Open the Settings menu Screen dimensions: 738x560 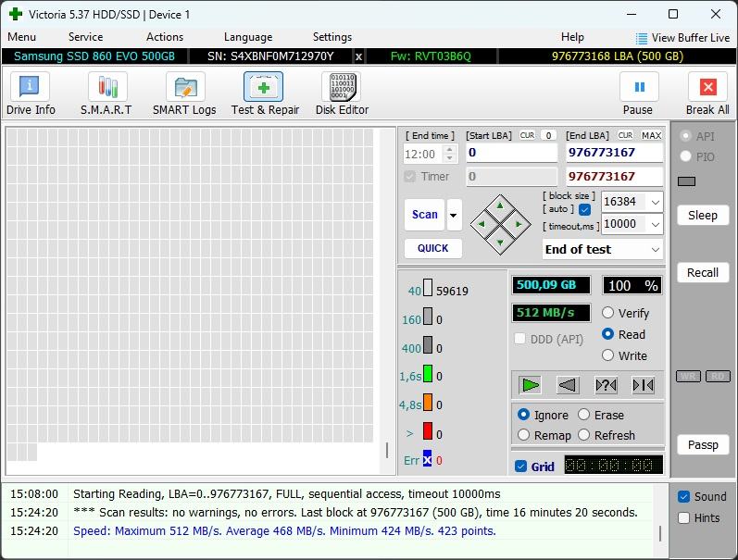332,37
